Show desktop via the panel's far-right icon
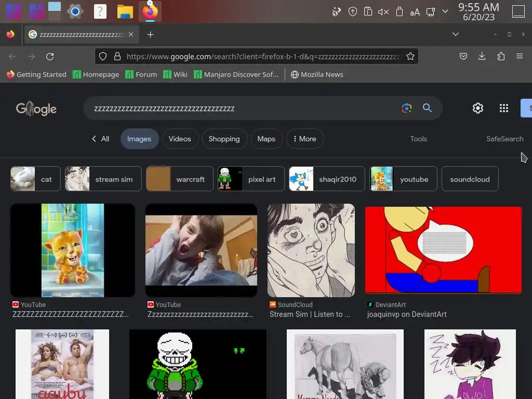Screen dimensions: 532x399 (518, 11)
